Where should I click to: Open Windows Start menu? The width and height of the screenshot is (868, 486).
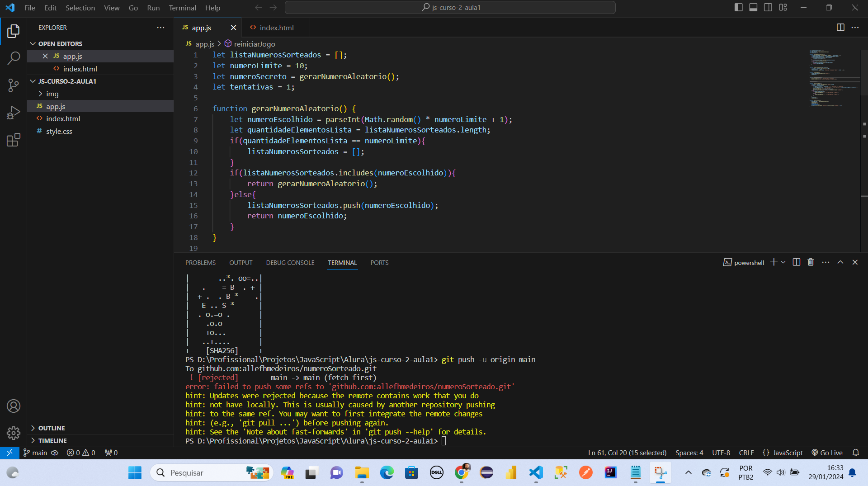(135, 473)
